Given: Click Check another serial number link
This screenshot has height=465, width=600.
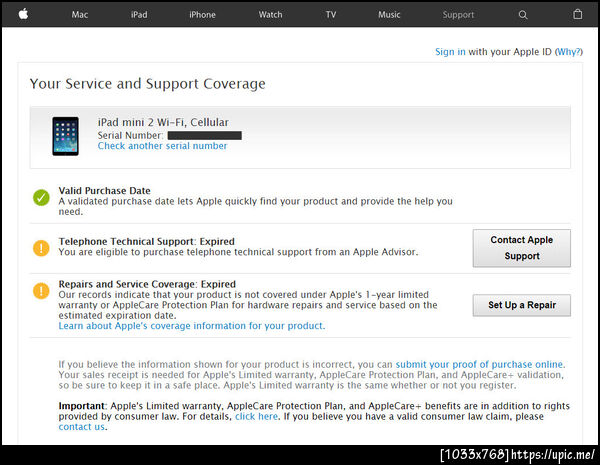Looking at the screenshot, I should point(162,146).
